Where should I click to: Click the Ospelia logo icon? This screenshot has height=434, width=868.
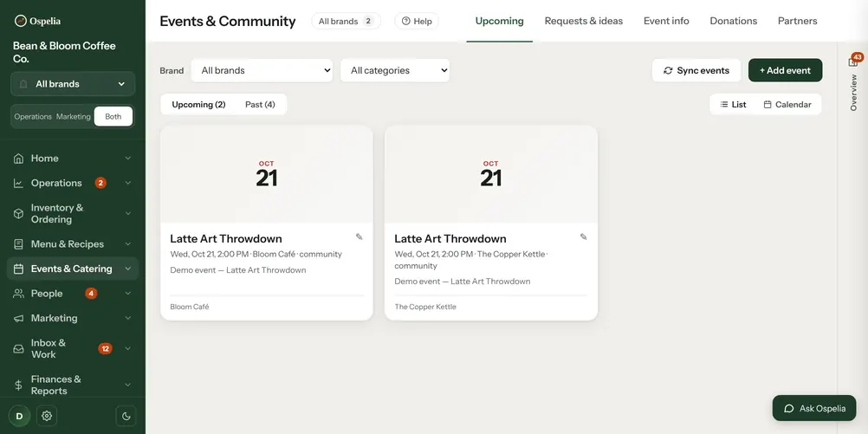click(21, 21)
